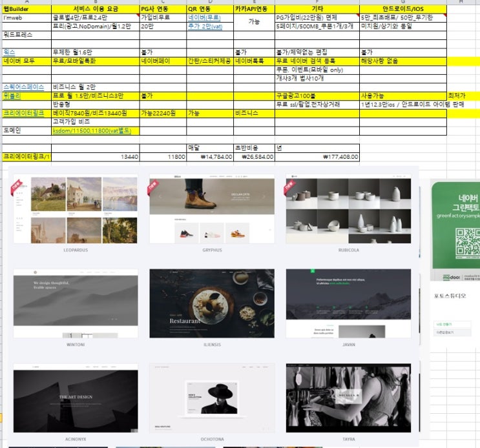
Task: Click the 5만_최초배포/ 50만_무기한 cell
Action: [403, 17]
